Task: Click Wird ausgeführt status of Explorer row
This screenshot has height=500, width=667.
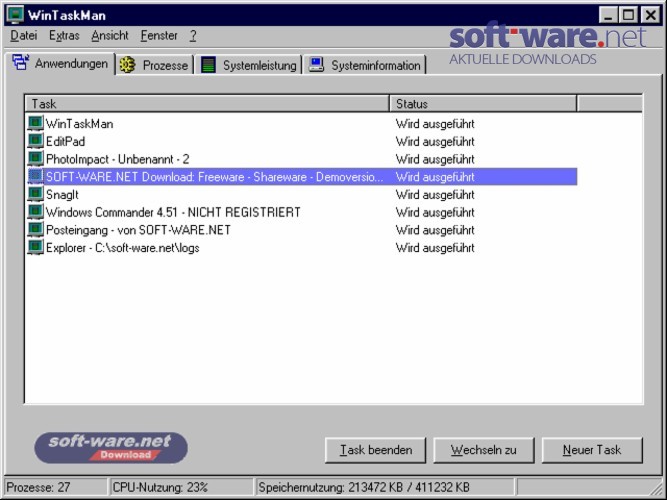Action: coord(435,248)
